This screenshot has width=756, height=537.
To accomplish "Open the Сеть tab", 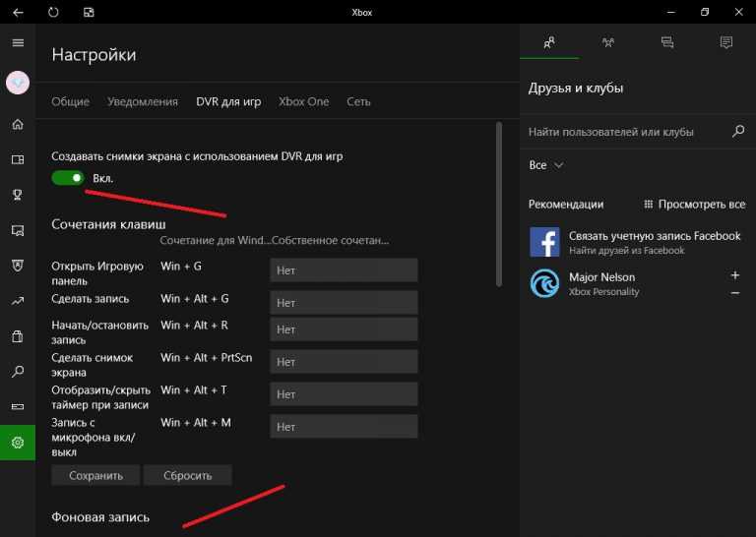I will coord(358,101).
